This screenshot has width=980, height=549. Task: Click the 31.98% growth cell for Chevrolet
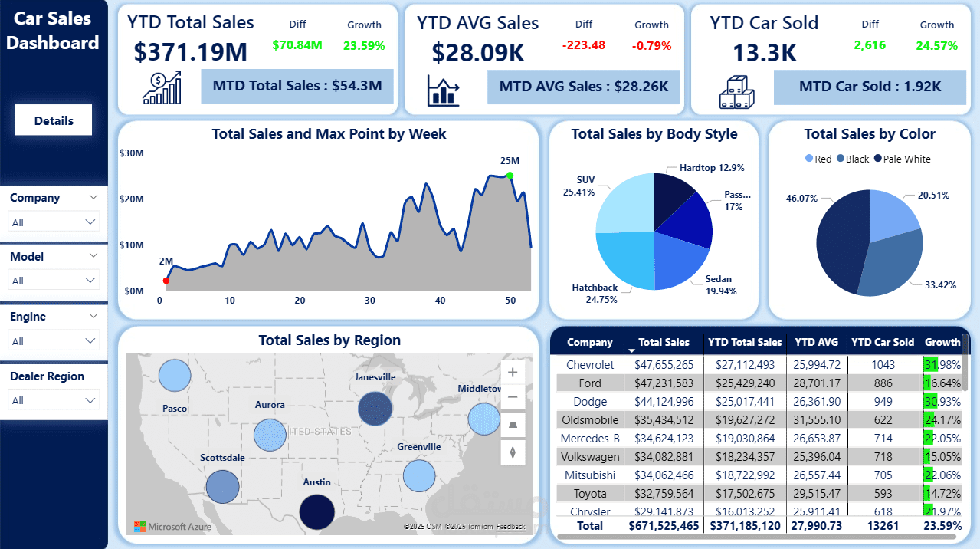click(x=942, y=365)
